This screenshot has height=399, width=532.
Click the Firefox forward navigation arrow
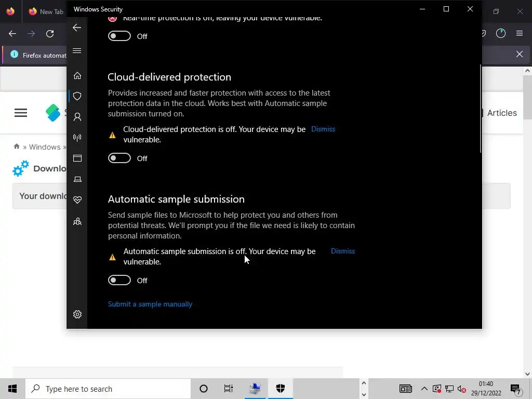coord(31,34)
